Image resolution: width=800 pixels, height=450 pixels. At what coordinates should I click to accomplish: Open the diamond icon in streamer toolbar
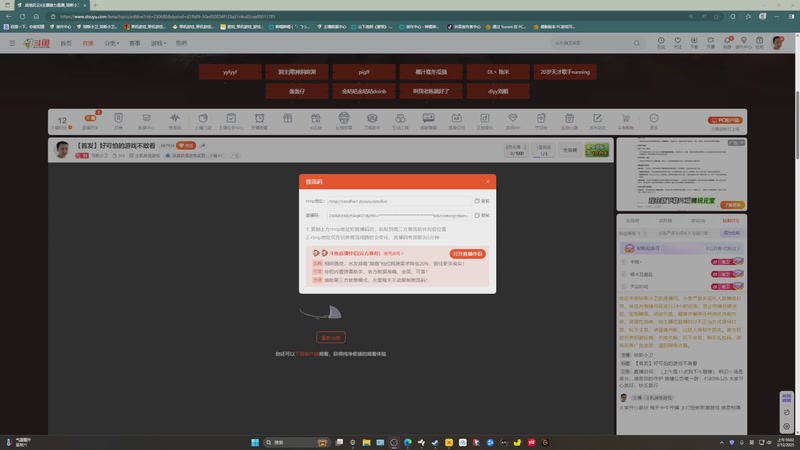click(513, 118)
